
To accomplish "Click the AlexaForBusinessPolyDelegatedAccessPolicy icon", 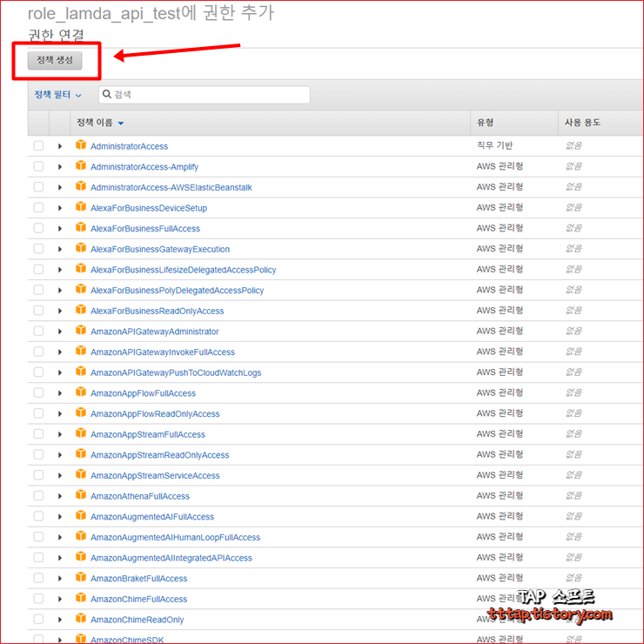I will click(x=81, y=289).
